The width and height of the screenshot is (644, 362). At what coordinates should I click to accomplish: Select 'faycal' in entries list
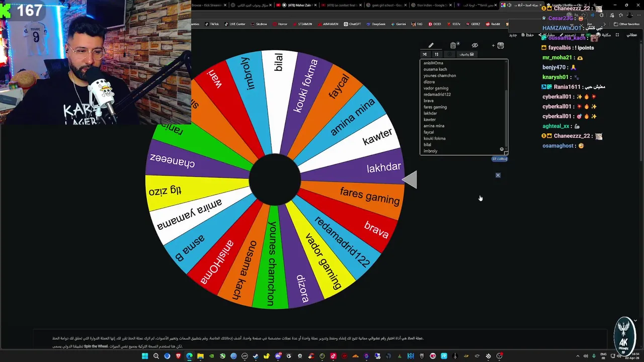[429, 132]
